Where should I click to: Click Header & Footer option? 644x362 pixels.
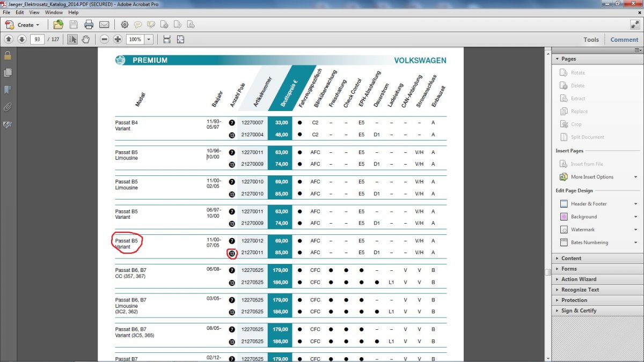pos(589,204)
